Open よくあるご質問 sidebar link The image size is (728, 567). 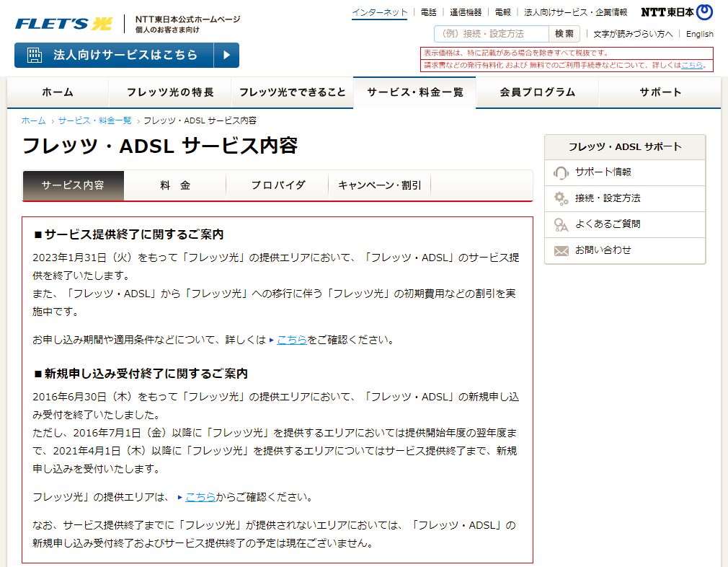coord(625,224)
